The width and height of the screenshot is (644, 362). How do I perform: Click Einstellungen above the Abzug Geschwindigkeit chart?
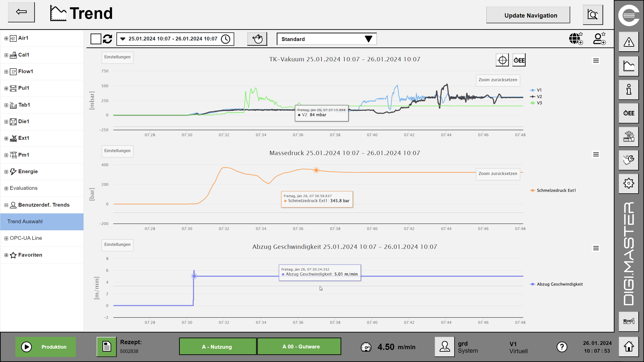[117, 245]
